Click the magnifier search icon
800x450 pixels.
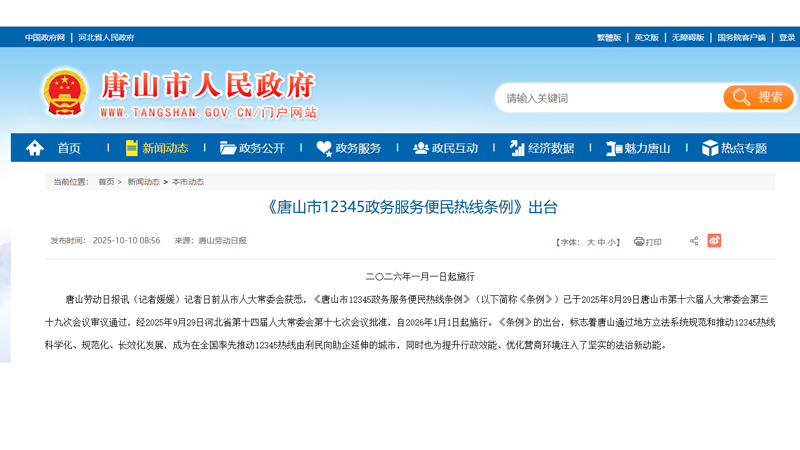pos(741,97)
